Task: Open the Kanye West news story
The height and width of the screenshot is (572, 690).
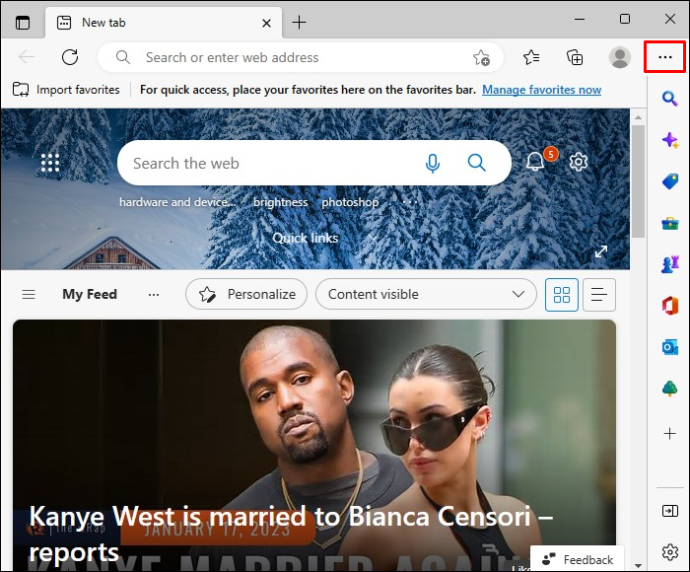Action: [314, 445]
